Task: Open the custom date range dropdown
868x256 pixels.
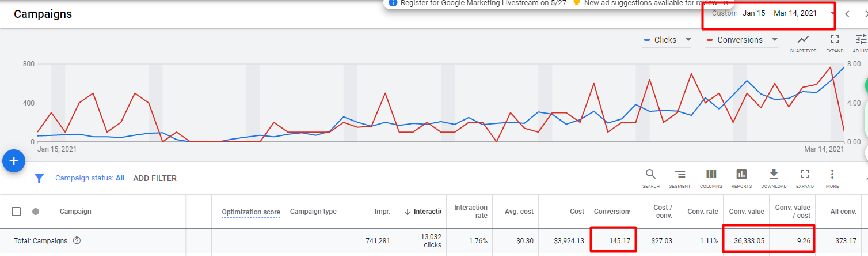Action: pos(789,13)
